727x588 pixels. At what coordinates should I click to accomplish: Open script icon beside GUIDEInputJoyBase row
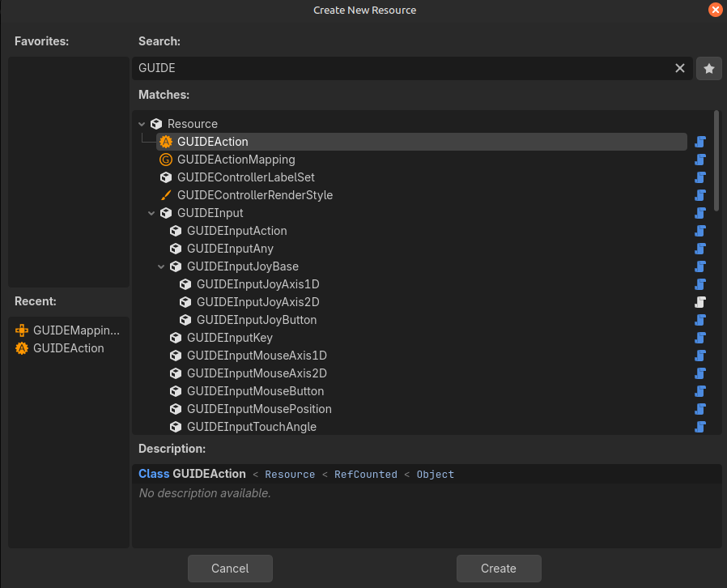pos(700,266)
